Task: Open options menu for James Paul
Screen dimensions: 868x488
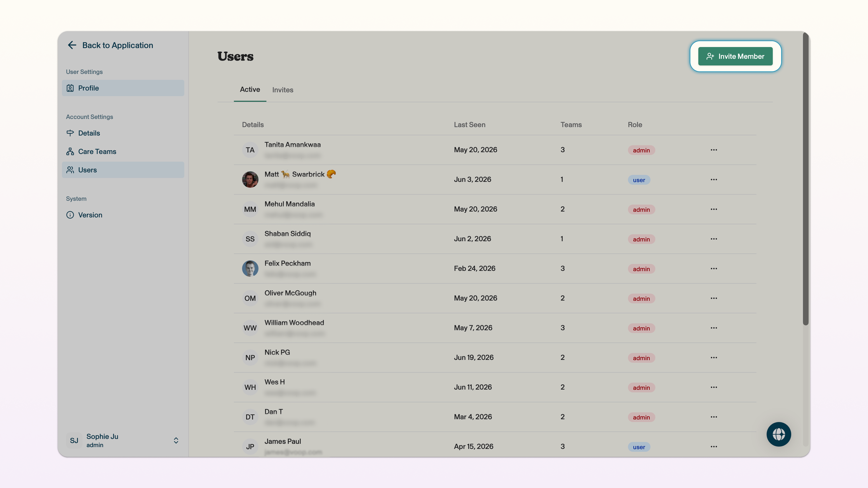Action: (x=714, y=446)
